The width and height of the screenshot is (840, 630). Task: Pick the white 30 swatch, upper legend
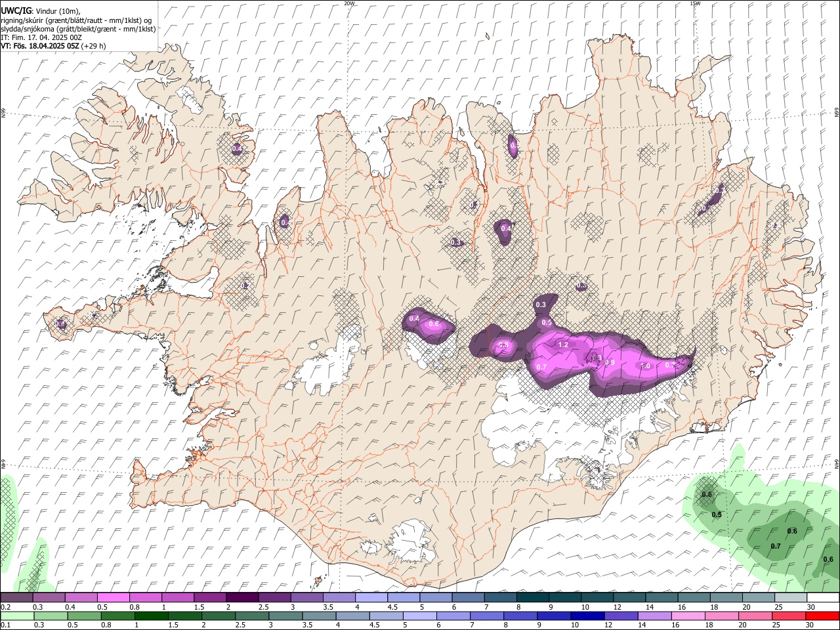[x=823, y=598]
